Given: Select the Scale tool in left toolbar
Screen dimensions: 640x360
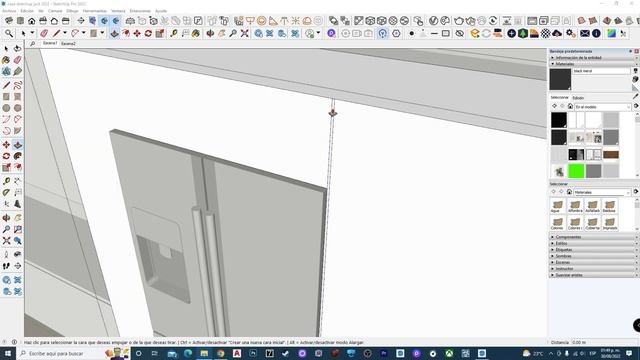Looking at the screenshot, I should [x=6, y=167].
